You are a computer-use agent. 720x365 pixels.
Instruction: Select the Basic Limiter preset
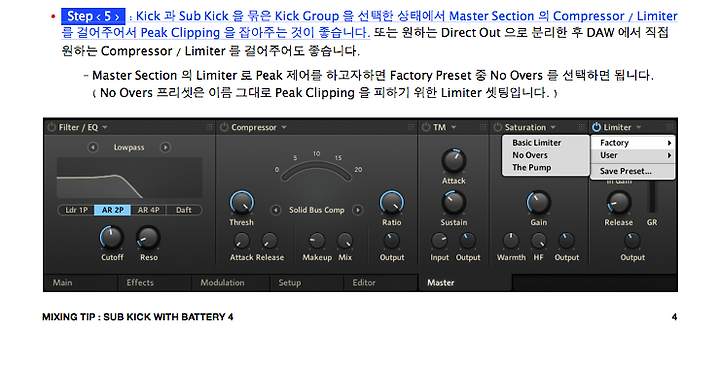(x=546, y=143)
